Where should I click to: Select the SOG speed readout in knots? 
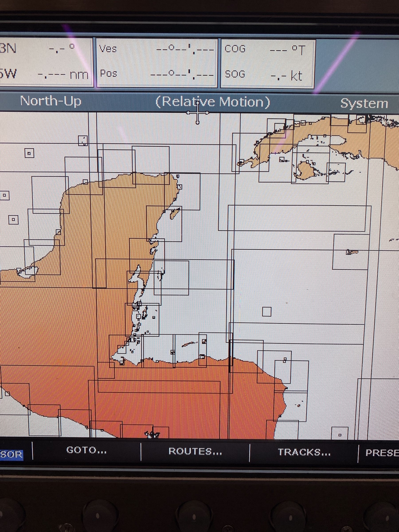tap(286, 76)
